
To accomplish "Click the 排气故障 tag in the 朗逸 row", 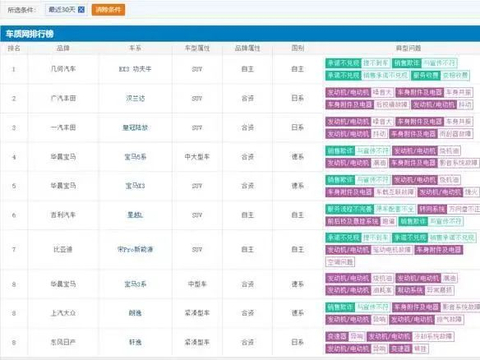I will click(449, 319).
